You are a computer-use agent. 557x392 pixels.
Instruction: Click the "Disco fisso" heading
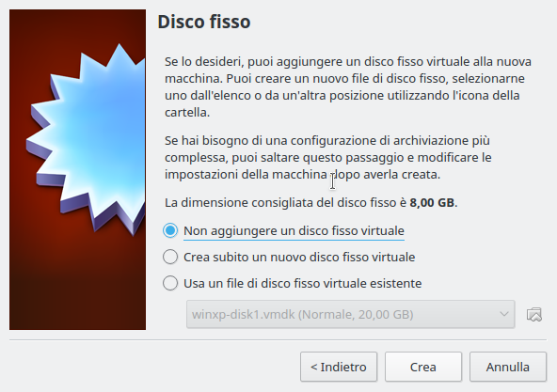(204, 22)
